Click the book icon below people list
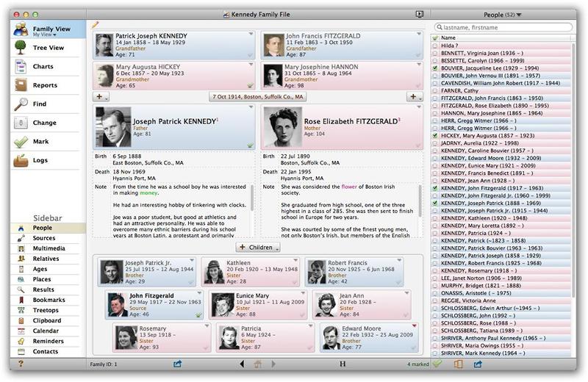Screen dimensions: 588x382 [x=458, y=364]
